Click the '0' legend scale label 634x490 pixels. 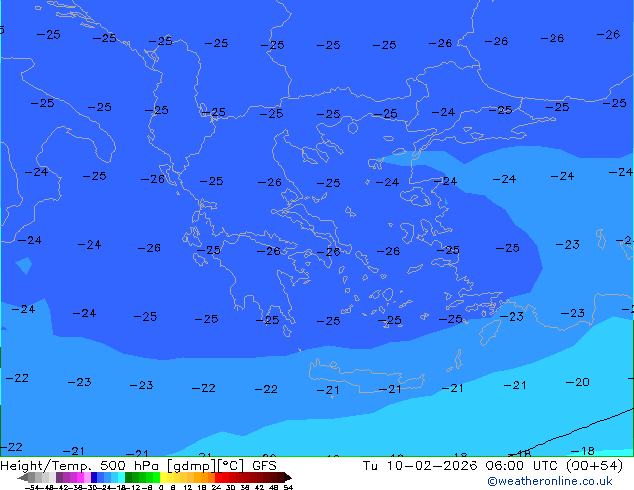[161, 488]
